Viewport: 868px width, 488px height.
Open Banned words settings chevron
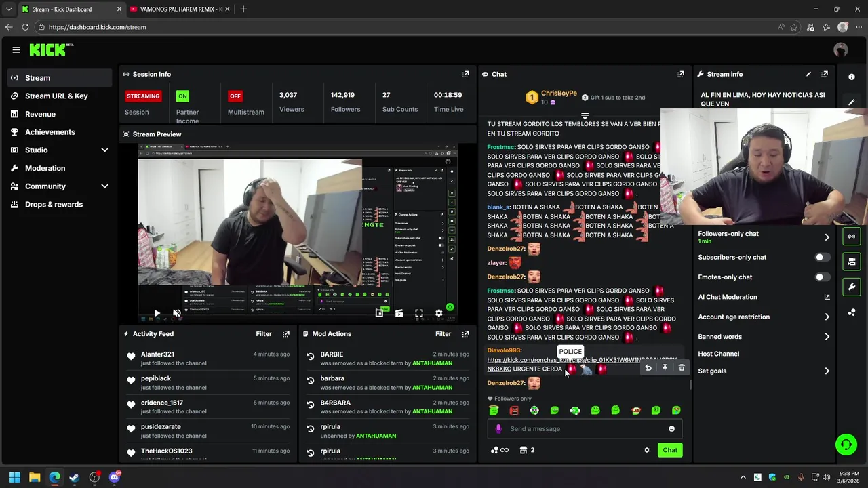(x=827, y=337)
